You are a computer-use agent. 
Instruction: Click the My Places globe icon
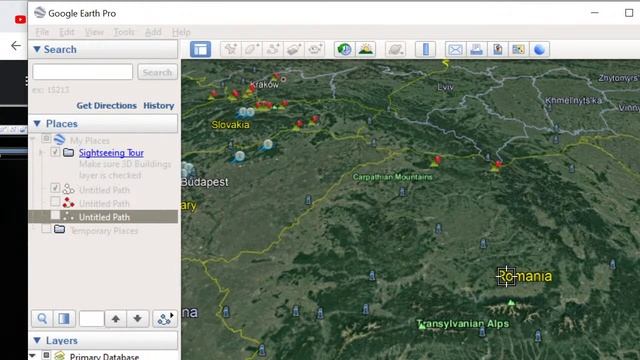[60, 139]
